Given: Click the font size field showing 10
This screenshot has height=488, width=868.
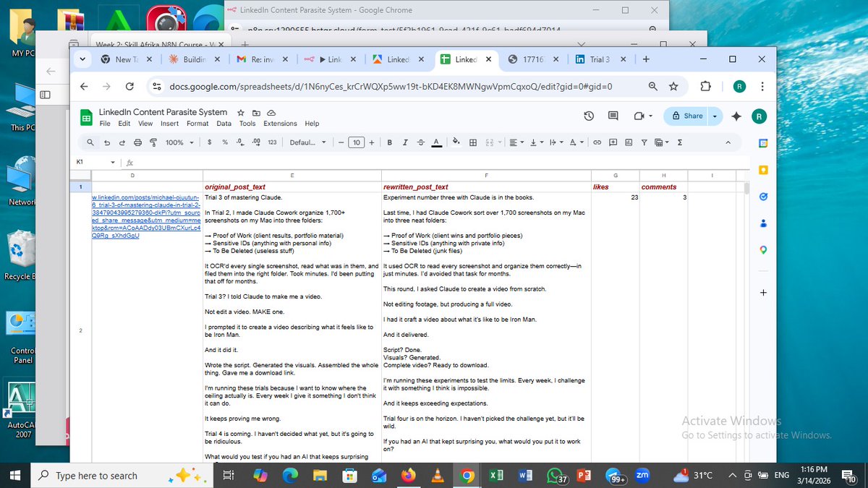Looking at the screenshot, I should pyautogui.click(x=356, y=142).
